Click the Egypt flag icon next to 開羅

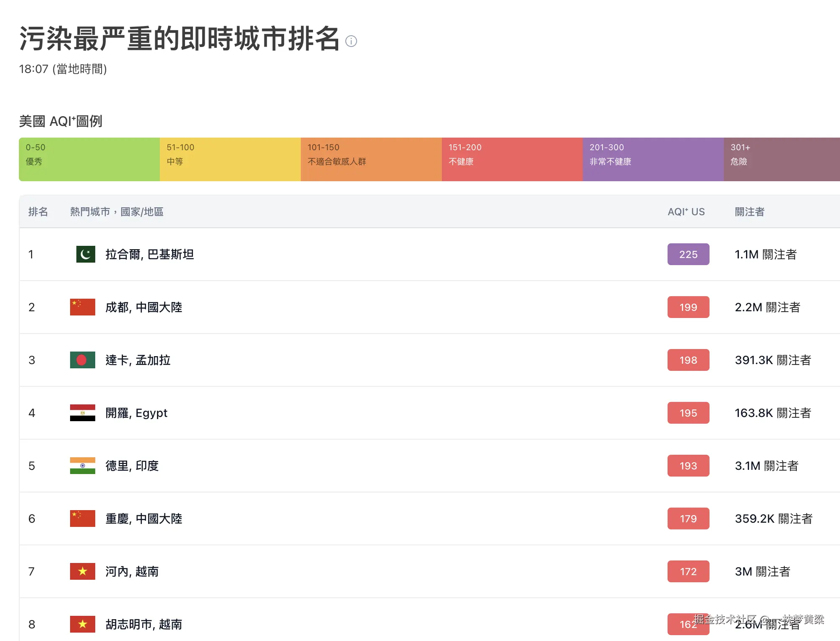click(82, 413)
